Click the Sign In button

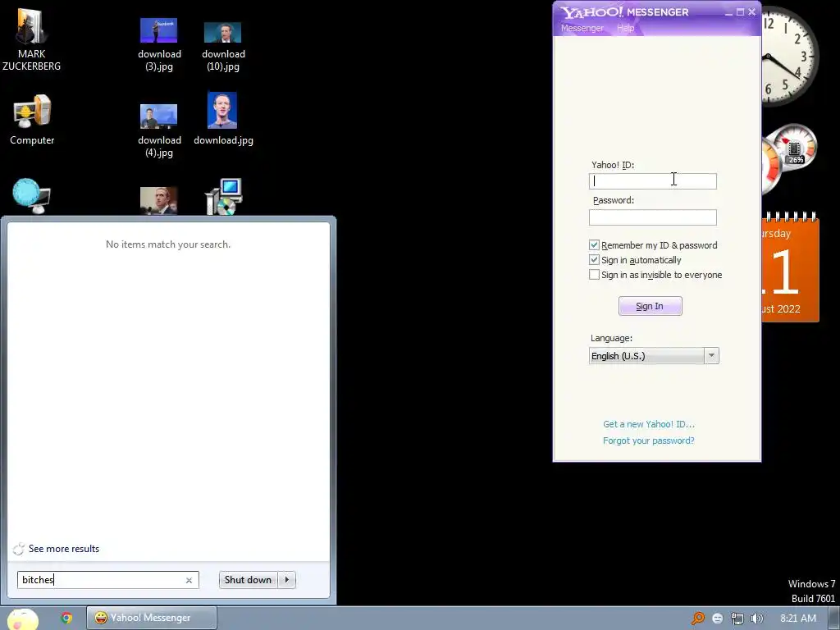pos(650,306)
